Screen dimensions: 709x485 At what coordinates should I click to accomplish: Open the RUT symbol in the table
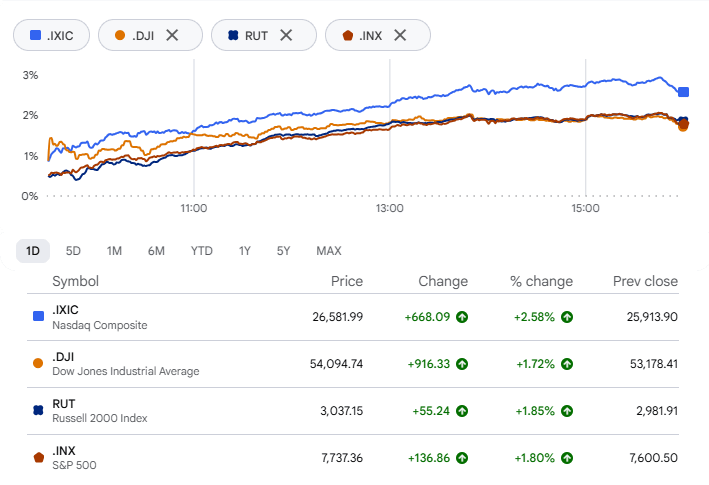[x=64, y=404]
